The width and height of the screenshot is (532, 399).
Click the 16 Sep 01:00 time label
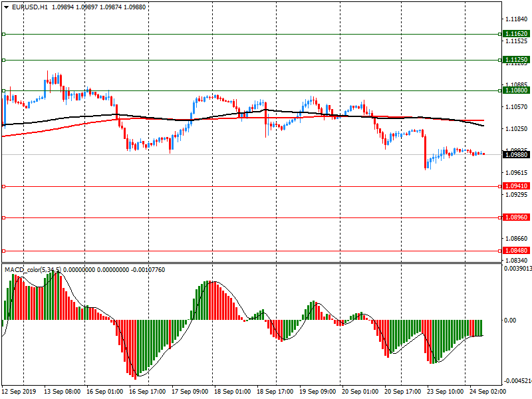pyautogui.click(x=104, y=392)
